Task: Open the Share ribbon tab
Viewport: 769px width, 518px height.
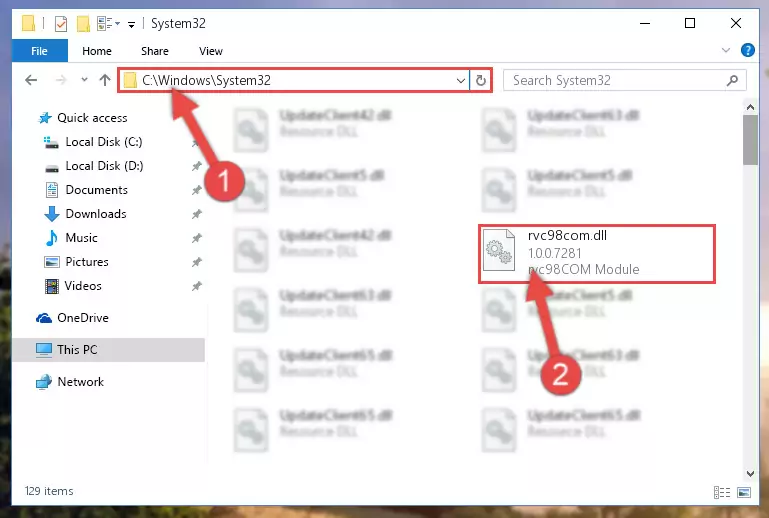Action: tap(154, 51)
